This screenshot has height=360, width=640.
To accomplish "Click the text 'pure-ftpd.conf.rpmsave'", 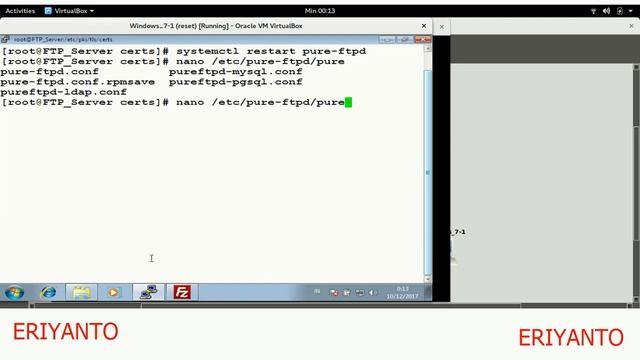I will 78,82.
